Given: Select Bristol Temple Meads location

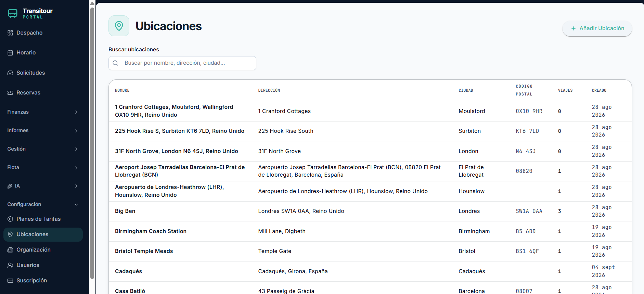Looking at the screenshot, I should click(x=370, y=251).
